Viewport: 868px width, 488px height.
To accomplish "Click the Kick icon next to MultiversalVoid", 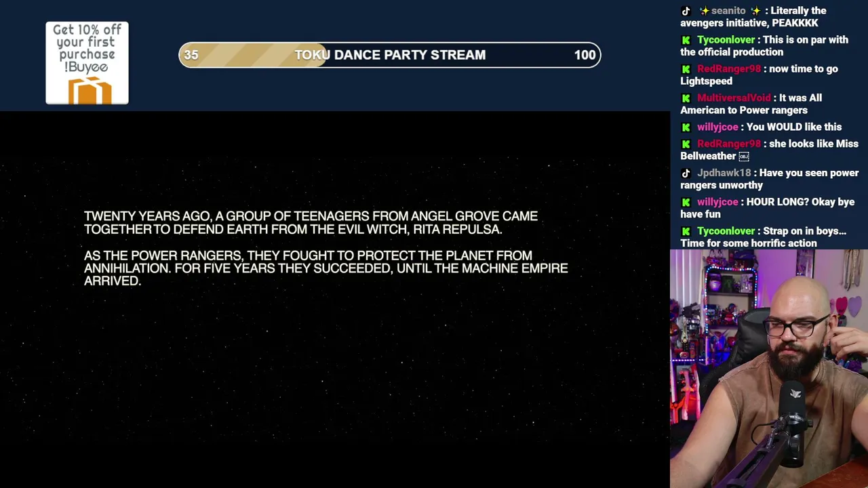I will tap(686, 98).
